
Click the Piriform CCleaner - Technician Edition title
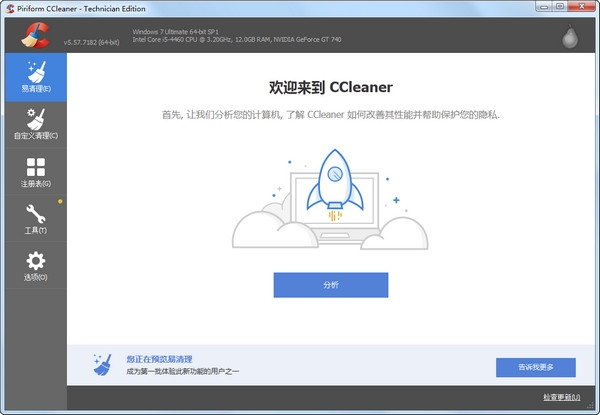click(81, 8)
